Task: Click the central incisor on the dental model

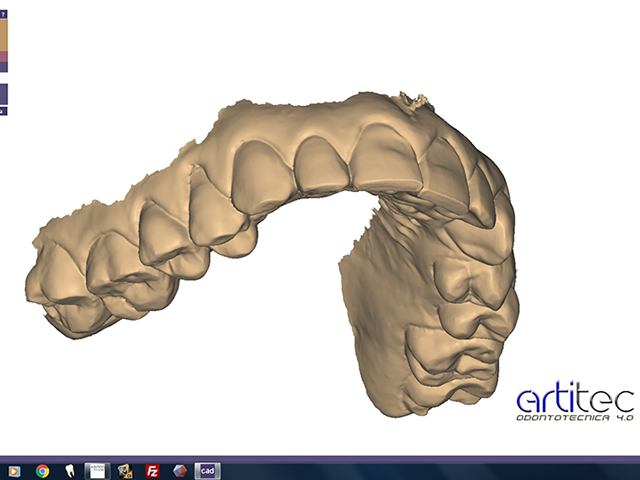Action: [x=322, y=162]
